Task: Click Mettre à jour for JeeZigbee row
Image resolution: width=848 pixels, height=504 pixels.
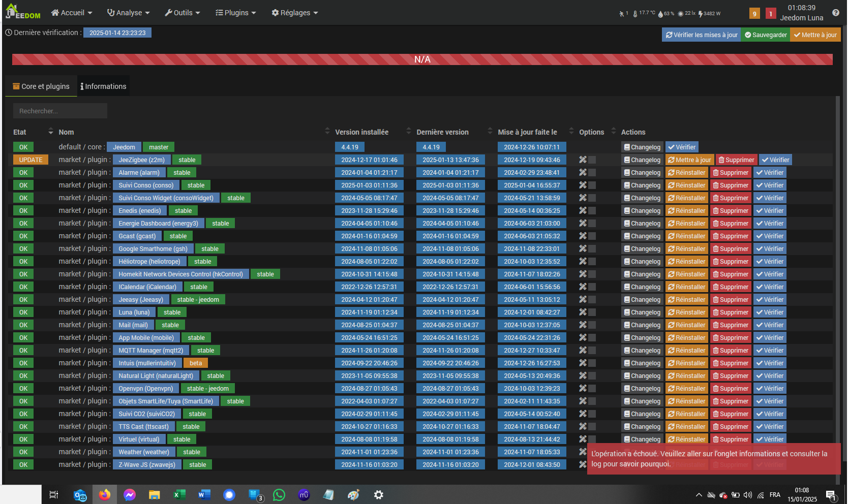Action: point(690,160)
